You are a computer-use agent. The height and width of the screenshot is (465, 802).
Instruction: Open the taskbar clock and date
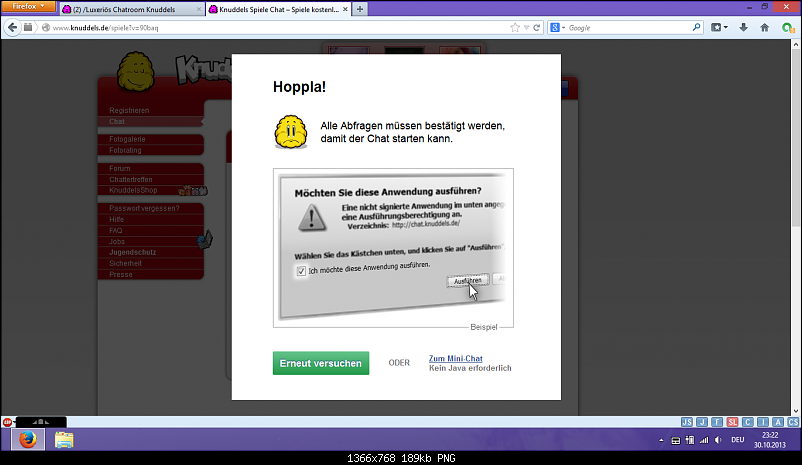[769, 440]
